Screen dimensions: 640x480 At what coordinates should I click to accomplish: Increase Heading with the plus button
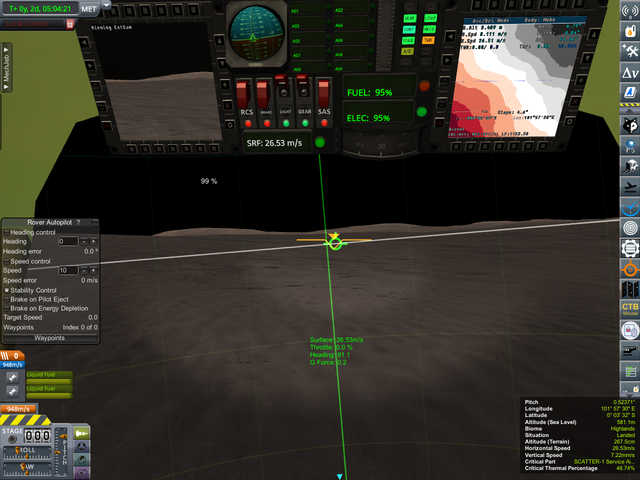point(94,241)
